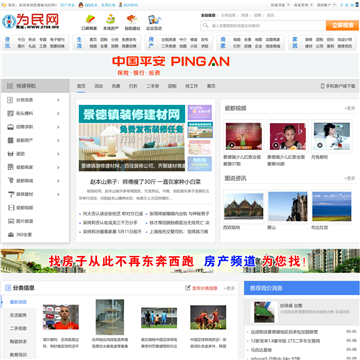Image resolution: width=360 pixels, height=360 pixels.
Task: Play the 月兔相相 video thumbnail
Action: point(332,136)
